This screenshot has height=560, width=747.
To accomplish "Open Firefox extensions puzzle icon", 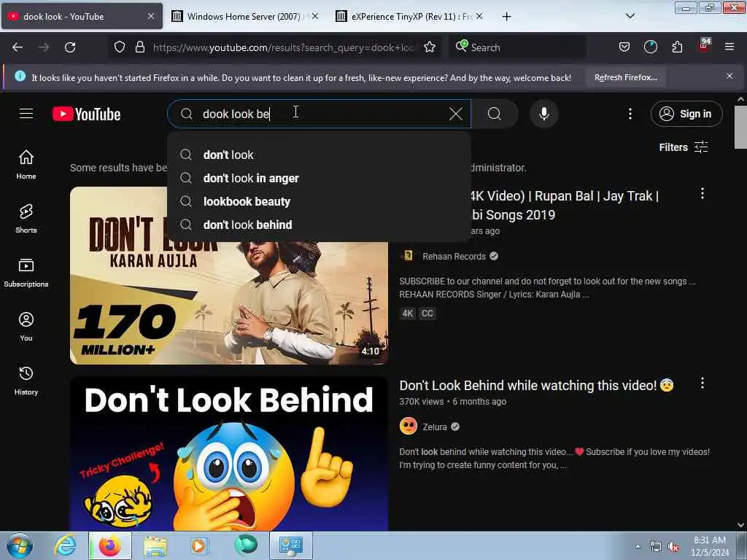I will tap(677, 47).
